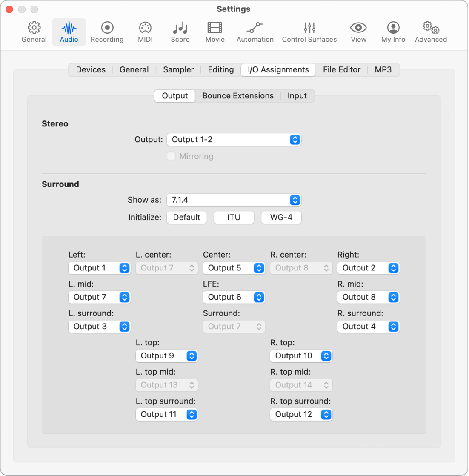Open the R. top surround Output 12 dropdown

(301, 414)
